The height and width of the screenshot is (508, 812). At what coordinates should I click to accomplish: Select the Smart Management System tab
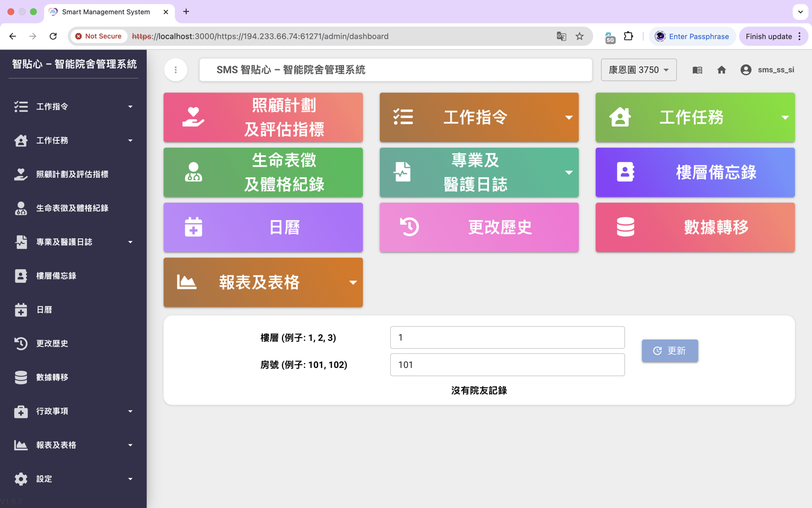(x=109, y=12)
